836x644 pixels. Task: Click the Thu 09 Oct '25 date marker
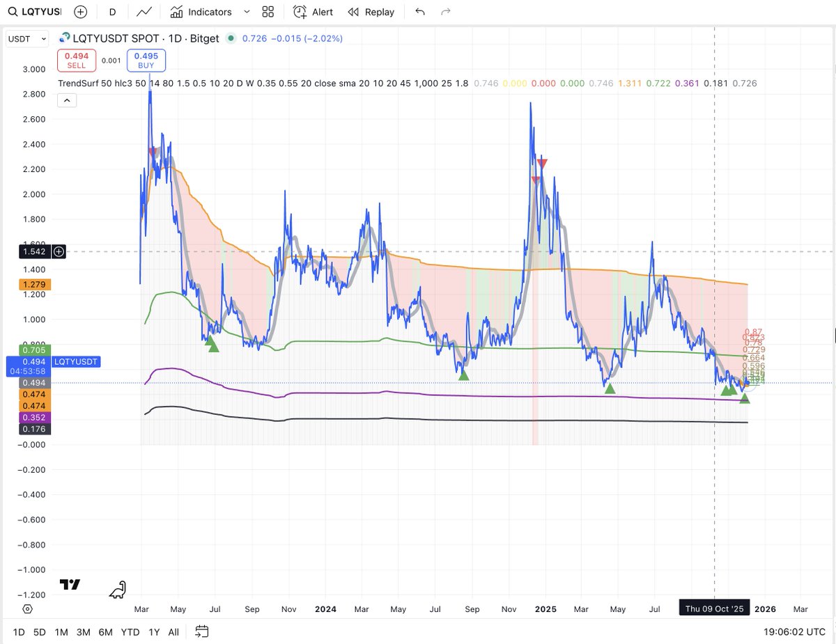point(713,608)
